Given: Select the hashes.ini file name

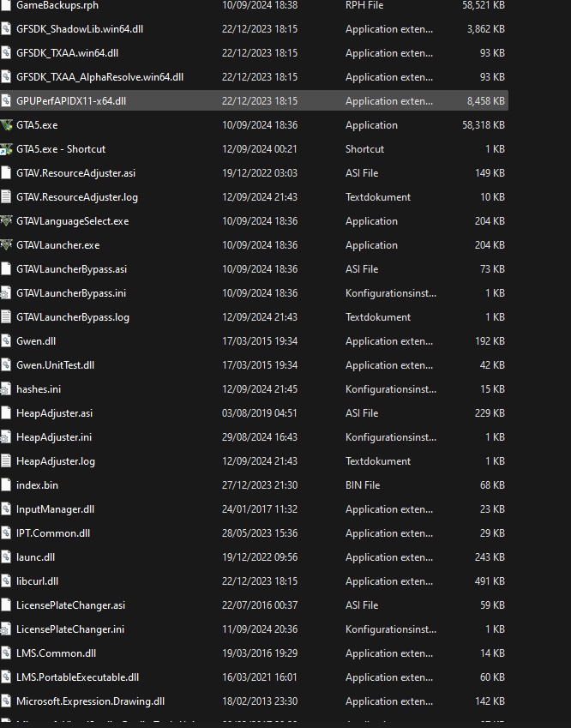Looking at the screenshot, I should pos(39,389).
